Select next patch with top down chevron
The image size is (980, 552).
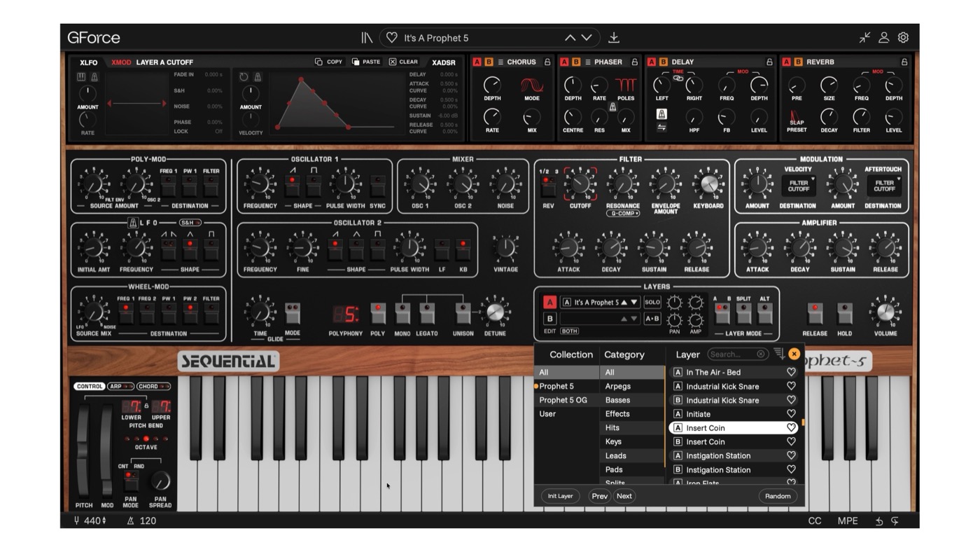(x=587, y=38)
